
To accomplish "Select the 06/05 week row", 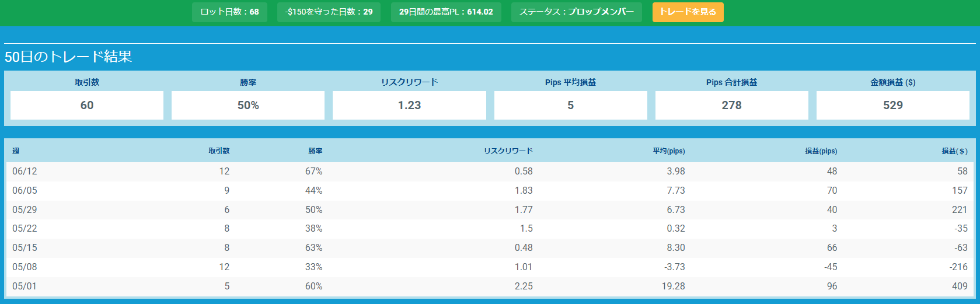I will pyautogui.click(x=490, y=190).
